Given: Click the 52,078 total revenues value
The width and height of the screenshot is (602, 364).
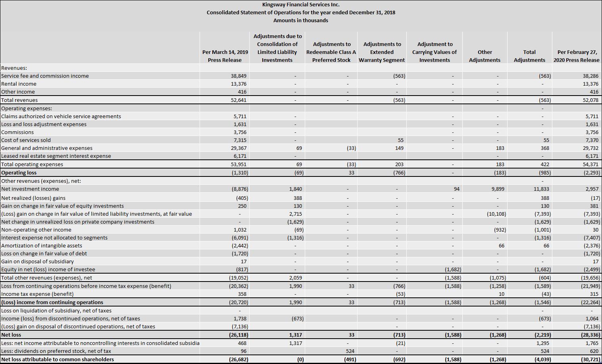Looking at the screenshot, I should point(591,100).
